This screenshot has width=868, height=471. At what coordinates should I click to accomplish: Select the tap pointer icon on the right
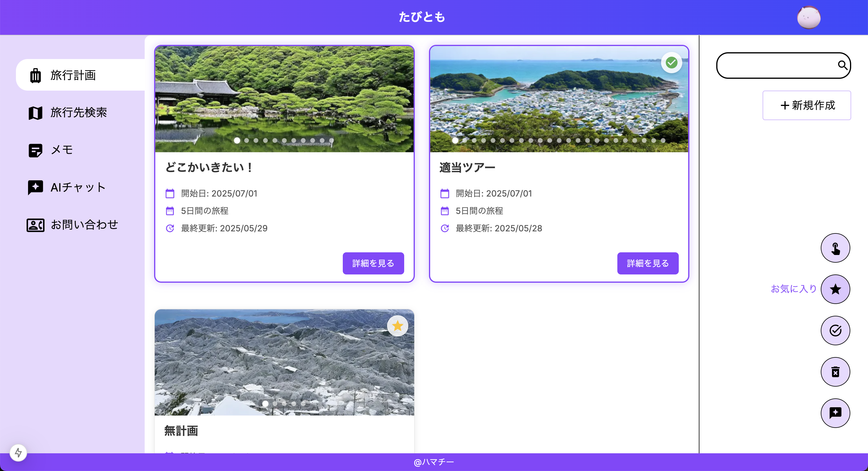point(835,248)
